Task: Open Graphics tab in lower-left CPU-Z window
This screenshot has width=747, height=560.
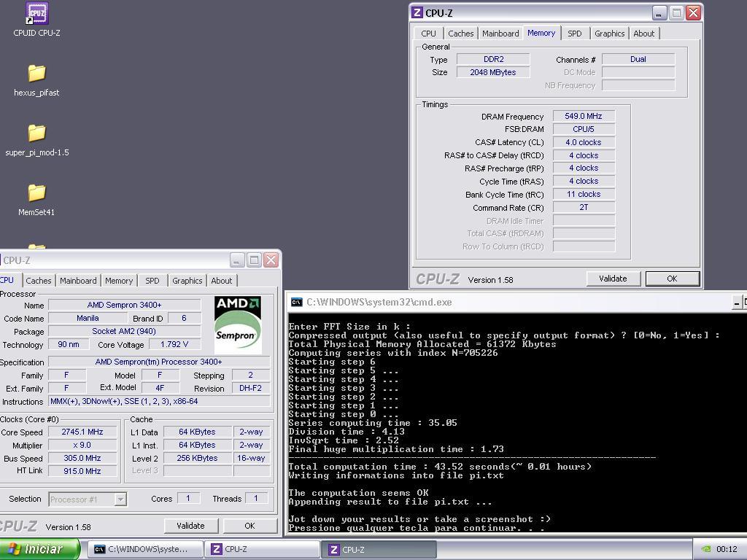Action: 187,281
